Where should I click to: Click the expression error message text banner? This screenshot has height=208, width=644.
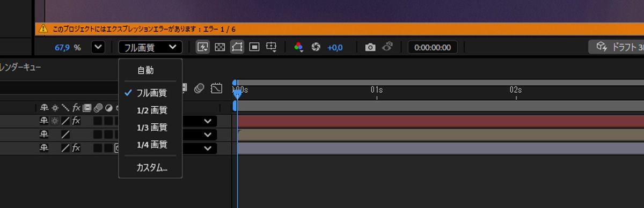pyautogui.click(x=144, y=29)
